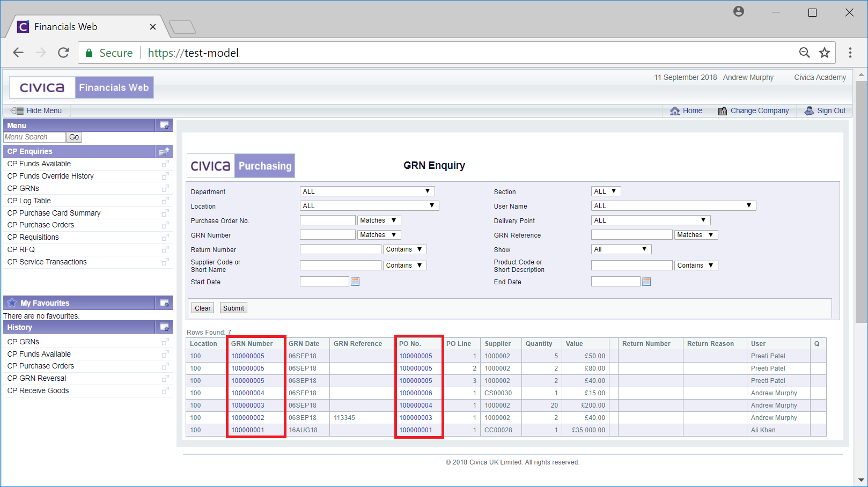Open the CP Requisitions menu item
This screenshot has height=487, width=868.
pos(33,237)
